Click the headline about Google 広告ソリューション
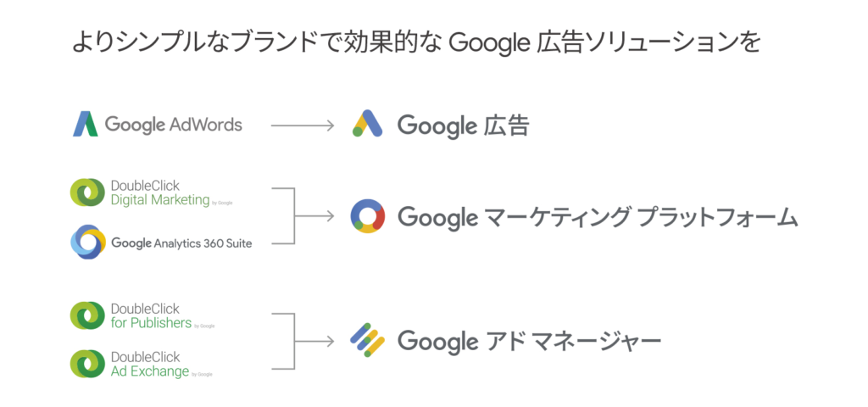 pyautogui.click(x=415, y=42)
